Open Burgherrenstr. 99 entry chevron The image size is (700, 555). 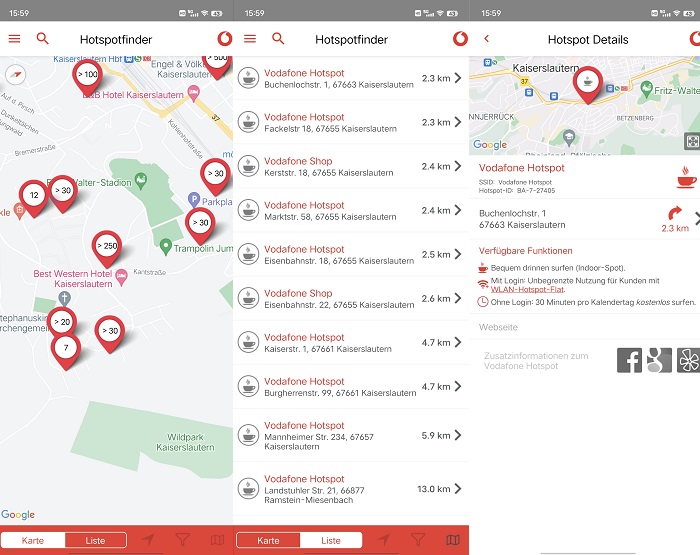tap(458, 386)
